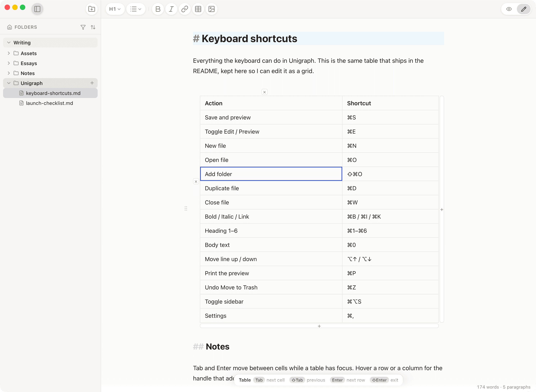Click the ⇧⌘O shortcut cell
The image size is (536, 392).
tap(391, 174)
